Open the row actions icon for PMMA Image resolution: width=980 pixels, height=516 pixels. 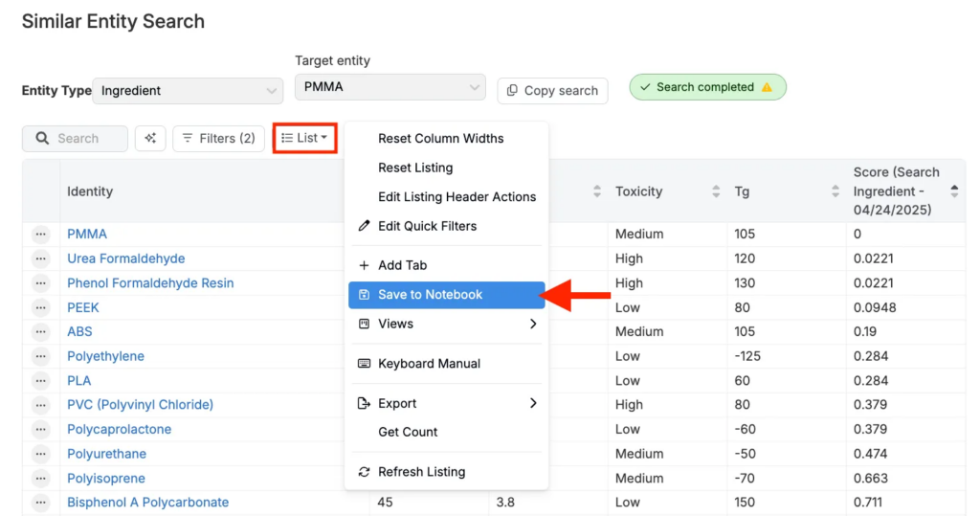(40, 234)
